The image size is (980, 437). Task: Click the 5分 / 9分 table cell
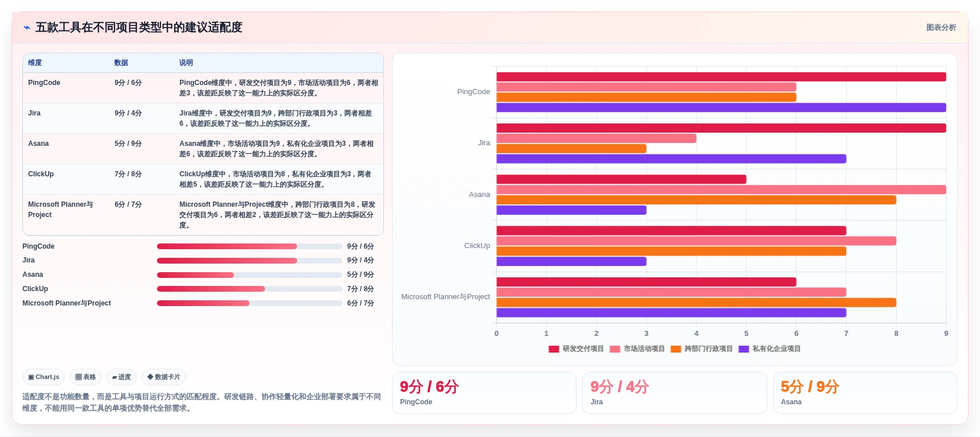coord(128,144)
